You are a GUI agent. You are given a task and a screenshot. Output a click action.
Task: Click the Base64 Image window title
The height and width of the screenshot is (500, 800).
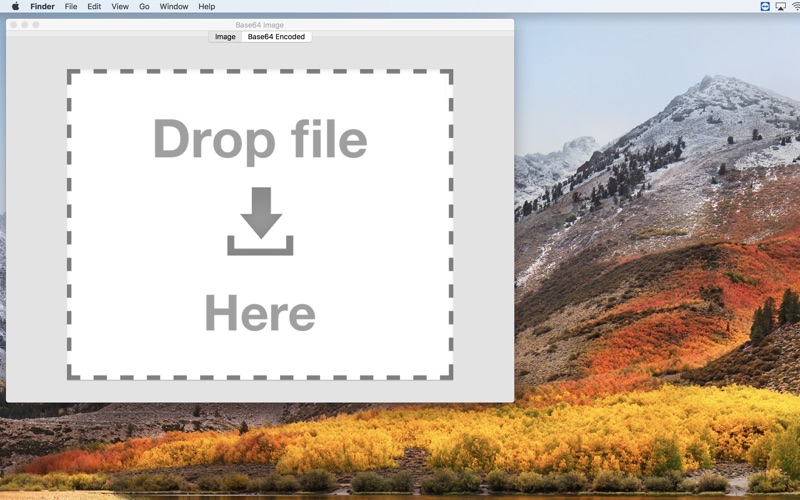point(260,24)
